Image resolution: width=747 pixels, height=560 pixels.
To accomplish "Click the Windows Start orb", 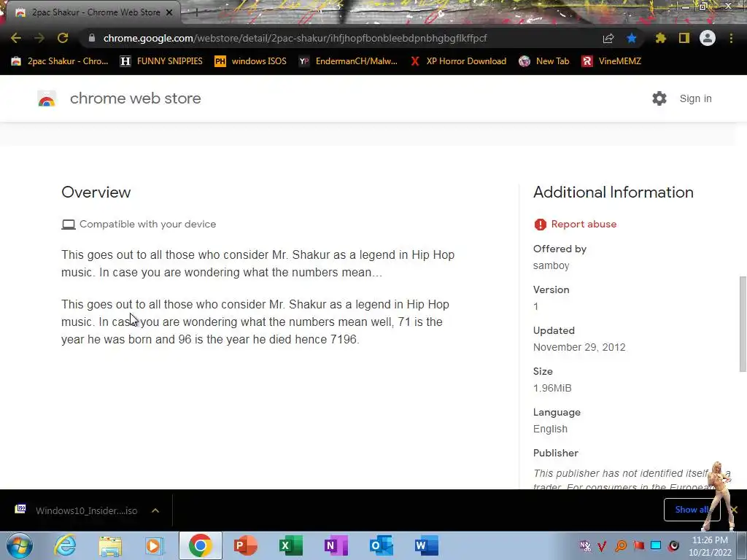I will pyautogui.click(x=20, y=545).
